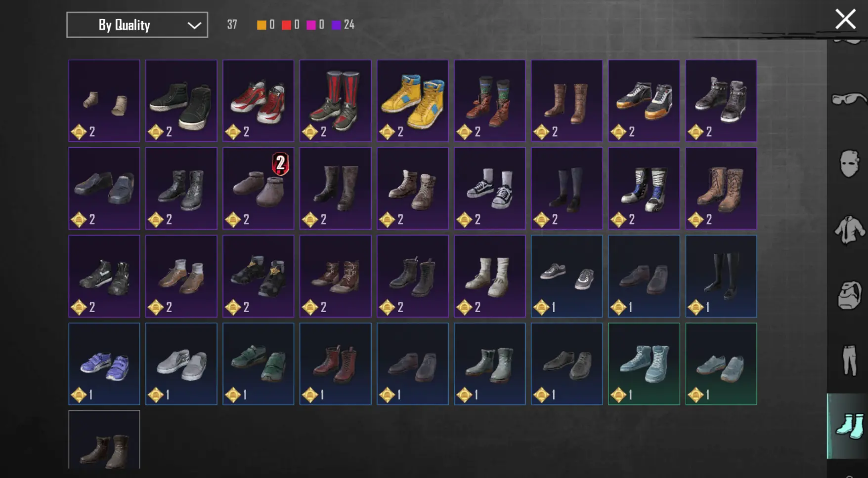This screenshot has height=478, width=868.
Task: Choose the green strap shoes
Action: click(x=258, y=364)
